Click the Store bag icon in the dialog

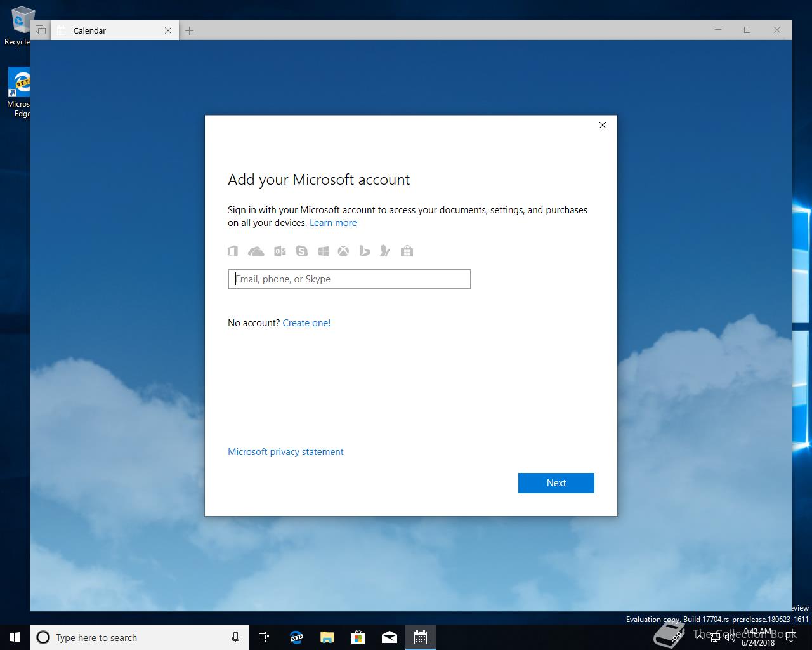point(407,251)
